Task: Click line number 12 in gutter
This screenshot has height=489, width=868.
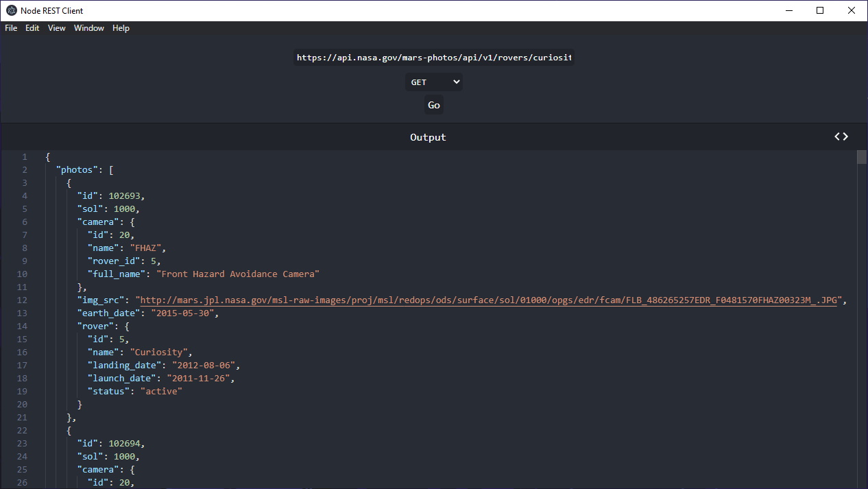Action: click(x=22, y=300)
